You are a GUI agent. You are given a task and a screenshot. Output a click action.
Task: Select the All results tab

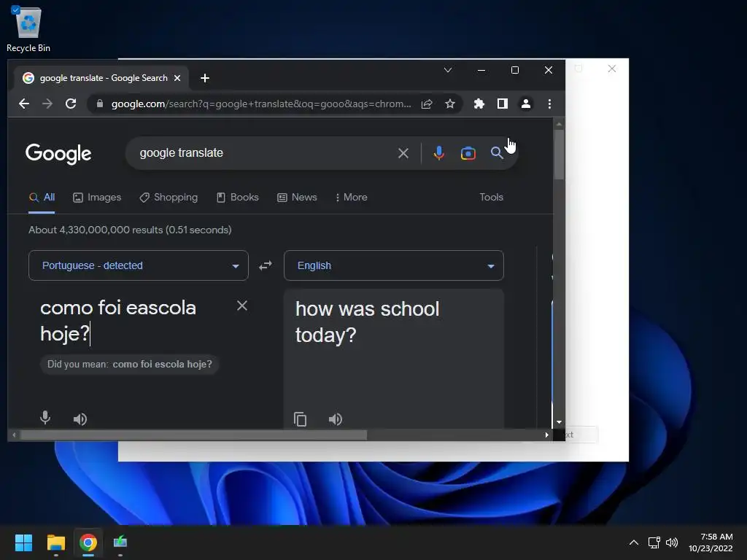click(x=42, y=197)
